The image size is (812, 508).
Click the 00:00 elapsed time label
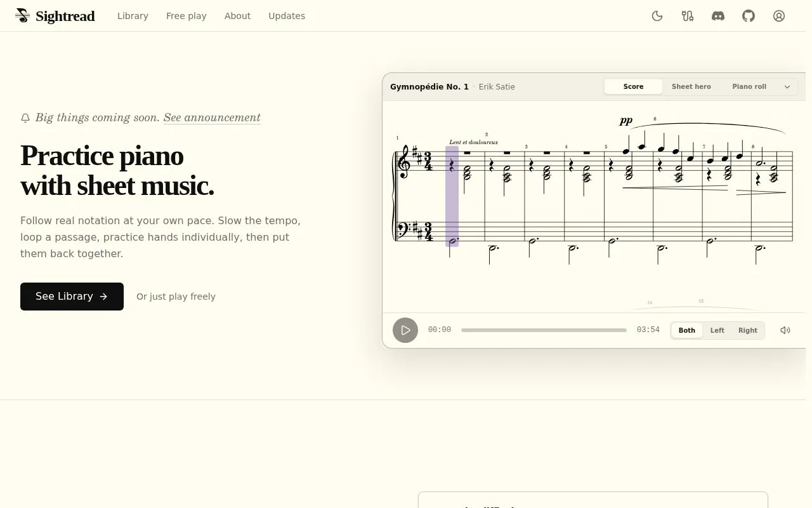440,330
